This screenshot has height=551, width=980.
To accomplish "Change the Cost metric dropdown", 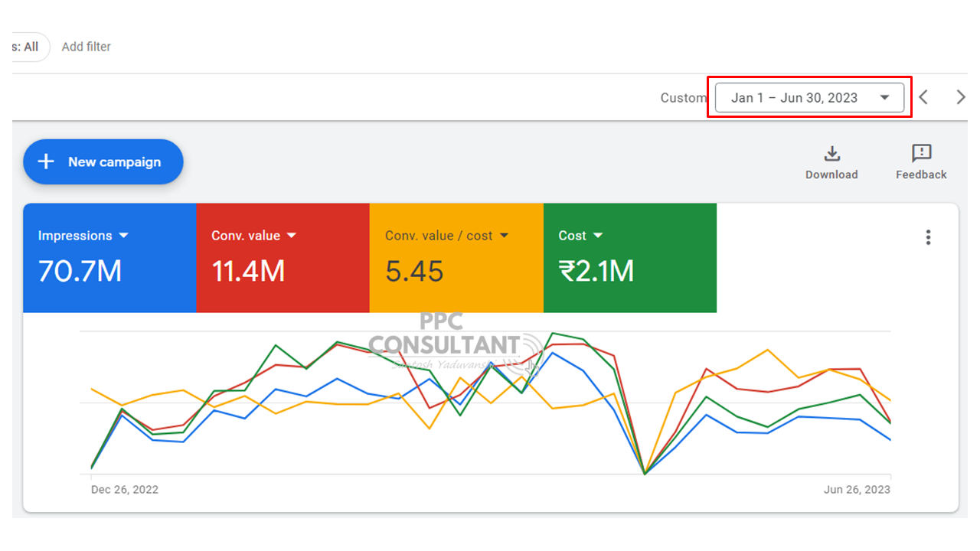I will pyautogui.click(x=581, y=236).
